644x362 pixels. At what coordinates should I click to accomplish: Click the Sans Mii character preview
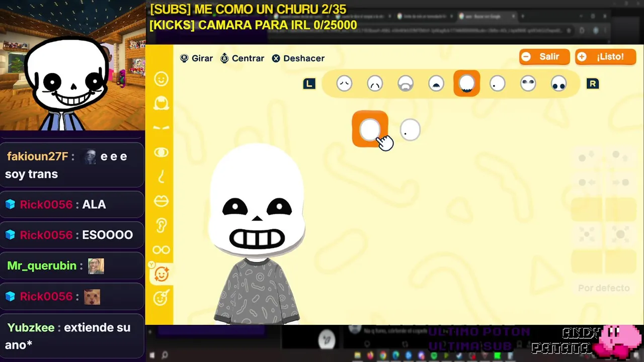257,234
